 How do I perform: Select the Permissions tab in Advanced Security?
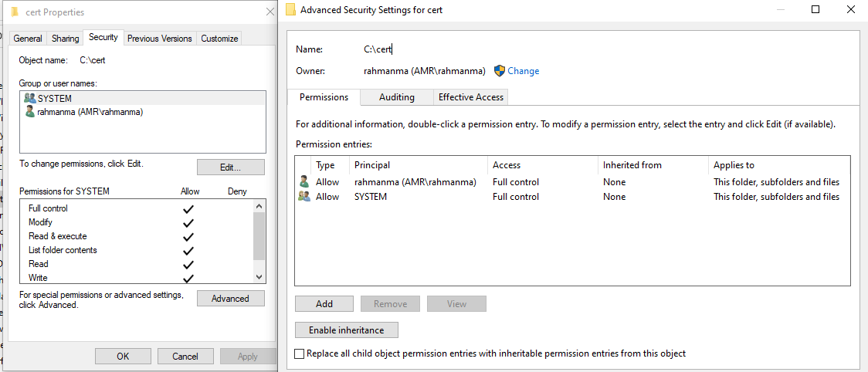[324, 97]
